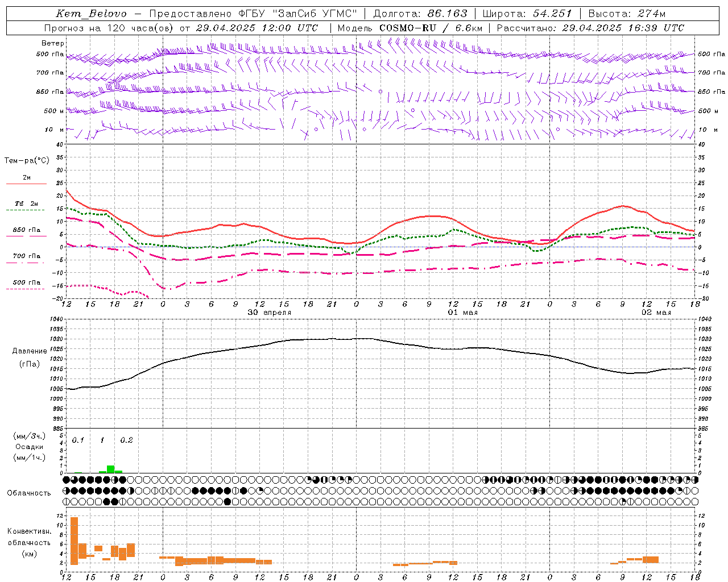Click the Облачность cloud cover label
728x582 pixels.
(29, 493)
